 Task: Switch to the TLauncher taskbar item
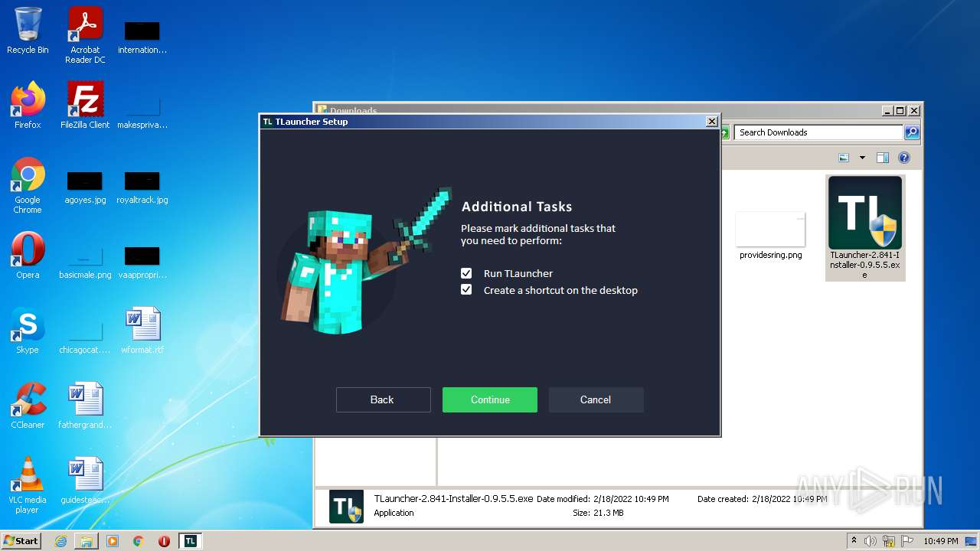coord(191,541)
